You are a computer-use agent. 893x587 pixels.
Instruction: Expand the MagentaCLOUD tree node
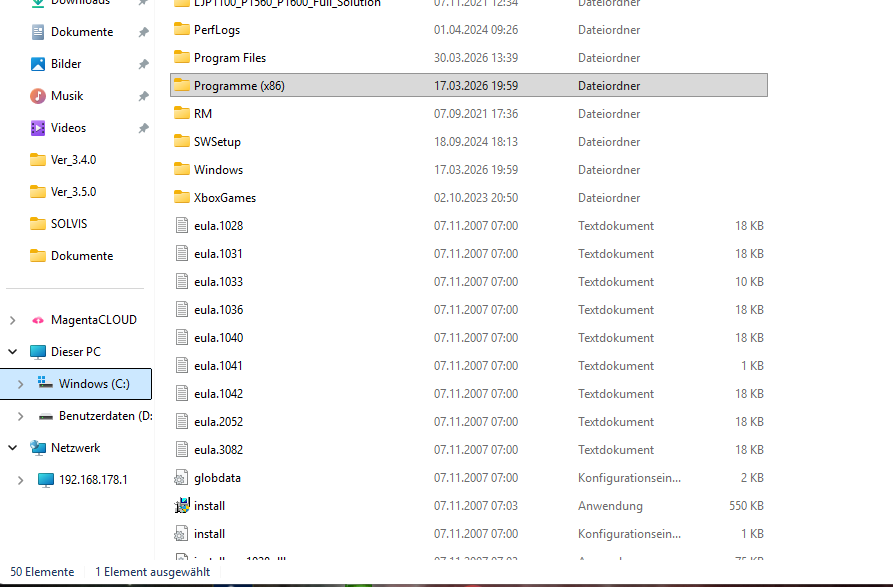click(x=12, y=320)
